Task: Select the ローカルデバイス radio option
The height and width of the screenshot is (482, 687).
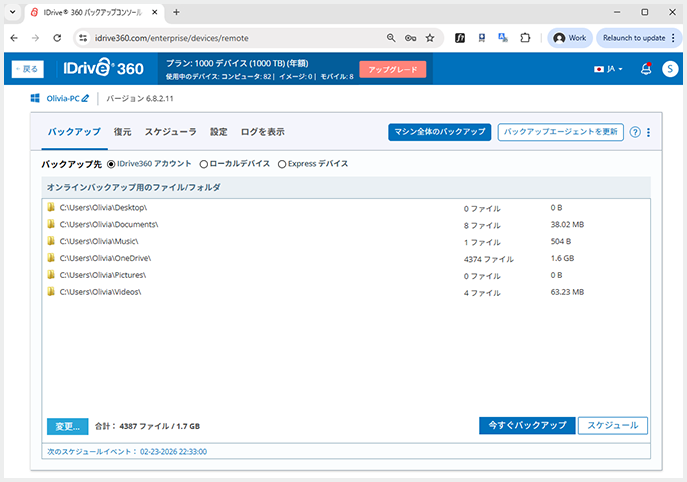Action: pos(205,163)
